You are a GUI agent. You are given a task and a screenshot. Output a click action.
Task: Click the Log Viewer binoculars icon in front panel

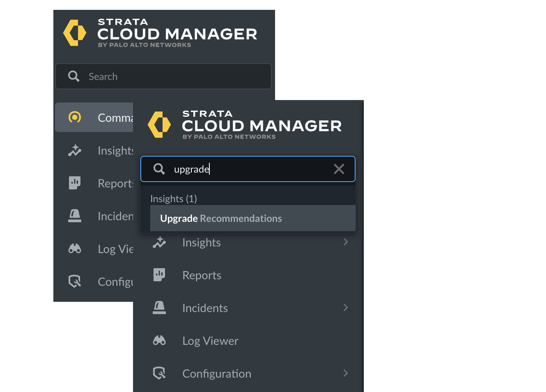159,340
